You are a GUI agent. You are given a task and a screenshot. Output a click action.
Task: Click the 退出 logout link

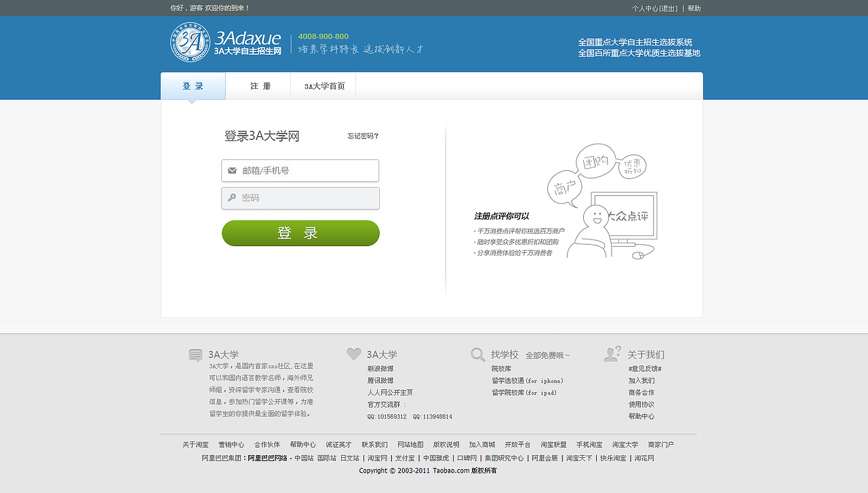[669, 9]
